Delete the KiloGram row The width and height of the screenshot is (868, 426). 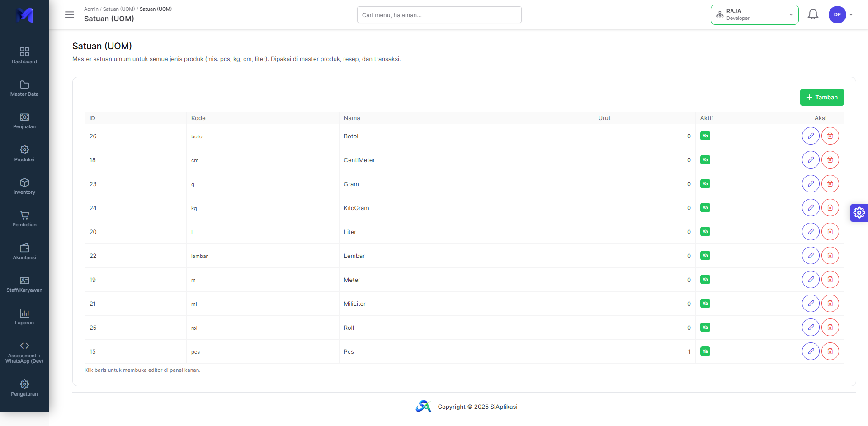pyautogui.click(x=830, y=208)
